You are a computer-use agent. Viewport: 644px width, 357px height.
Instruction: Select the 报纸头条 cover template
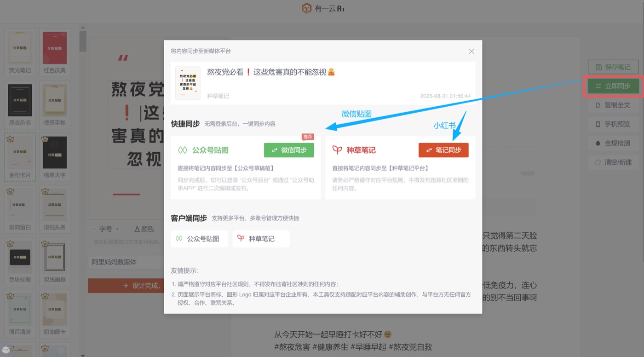[55, 210]
